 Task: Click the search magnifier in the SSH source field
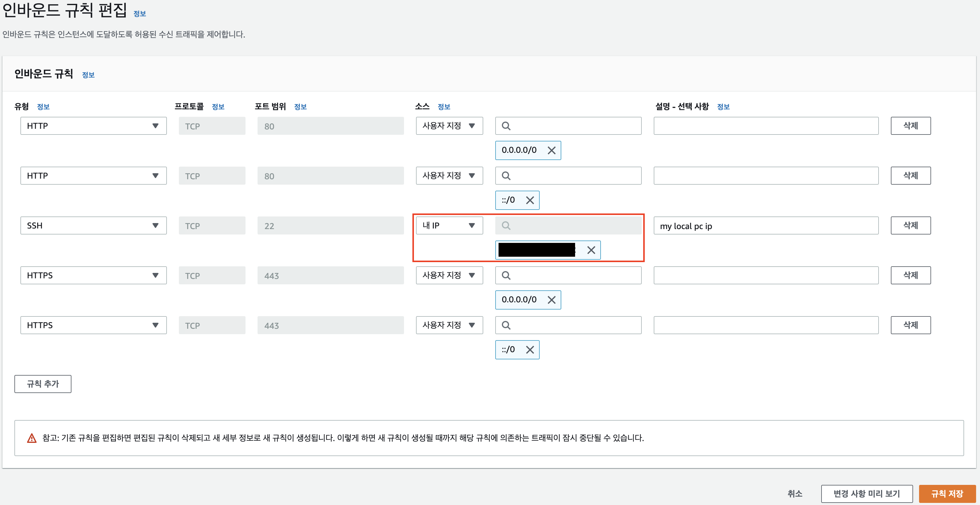[x=506, y=225]
